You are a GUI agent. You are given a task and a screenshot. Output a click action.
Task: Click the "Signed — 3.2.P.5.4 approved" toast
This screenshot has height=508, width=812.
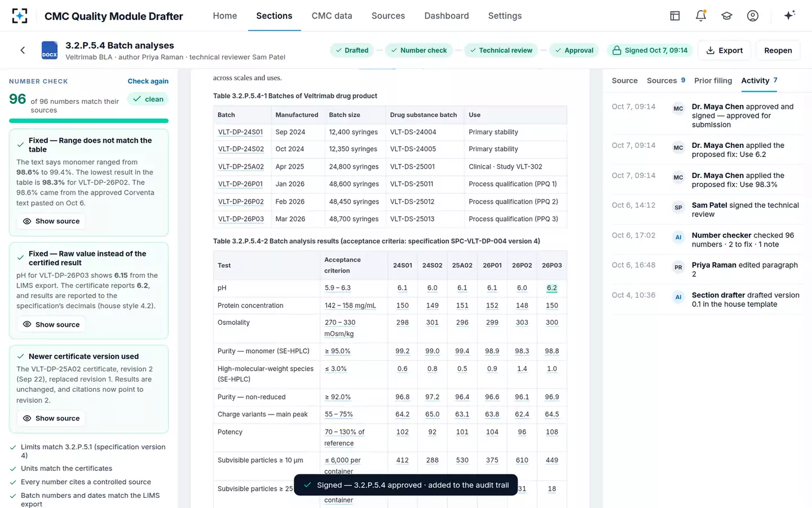(x=406, y=485)
